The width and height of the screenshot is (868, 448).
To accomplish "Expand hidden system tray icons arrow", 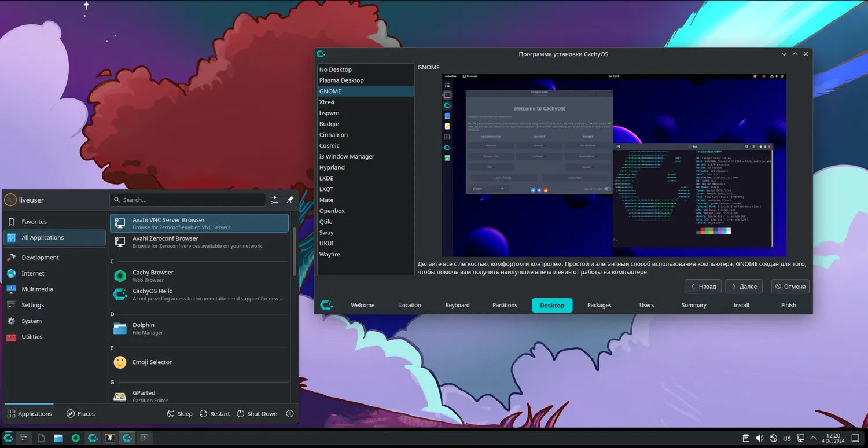I will click(x=814, y=438).
